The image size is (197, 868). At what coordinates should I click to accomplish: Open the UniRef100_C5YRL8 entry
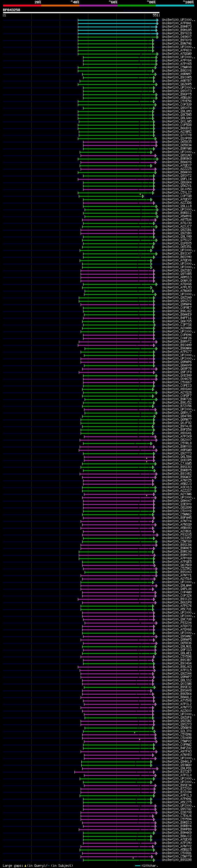tap(177, 443)
